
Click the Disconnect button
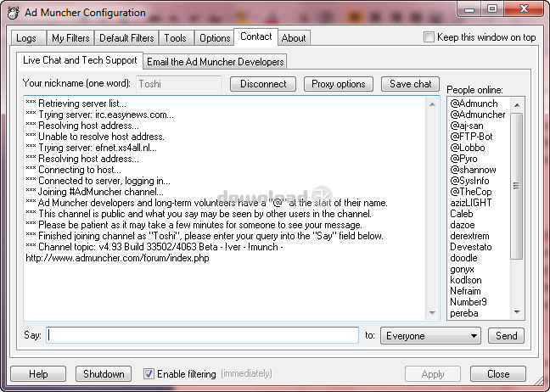(263, 84)
